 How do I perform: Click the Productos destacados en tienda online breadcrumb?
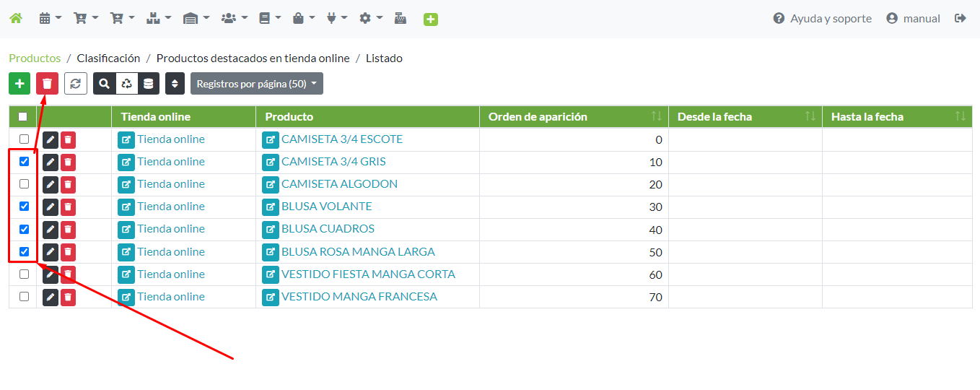coord(253,58)
